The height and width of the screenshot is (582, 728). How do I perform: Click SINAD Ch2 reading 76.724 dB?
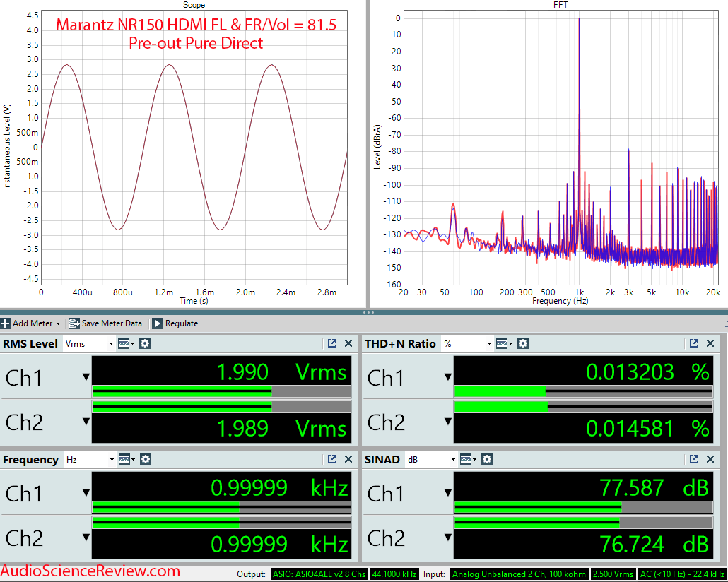coord(654,544)
